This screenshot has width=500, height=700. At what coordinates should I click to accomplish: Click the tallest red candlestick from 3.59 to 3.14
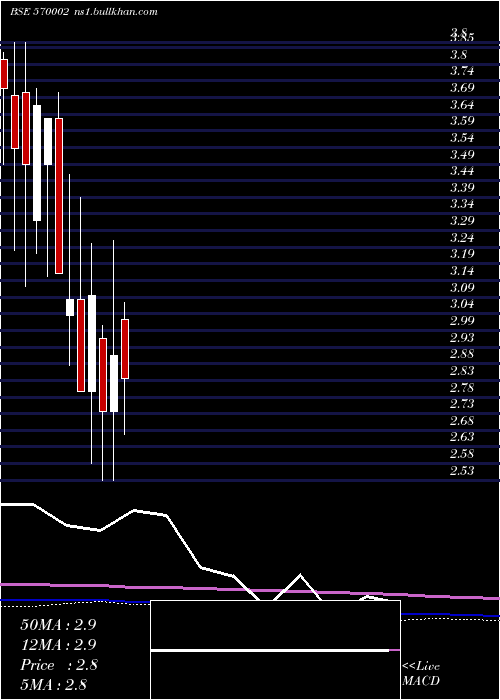[59, 196]
